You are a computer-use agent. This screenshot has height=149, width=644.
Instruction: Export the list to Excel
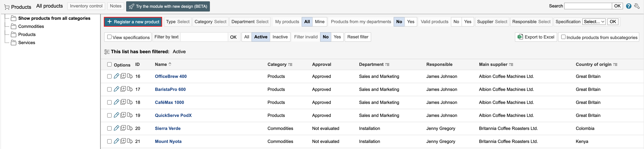pos(536,37)
